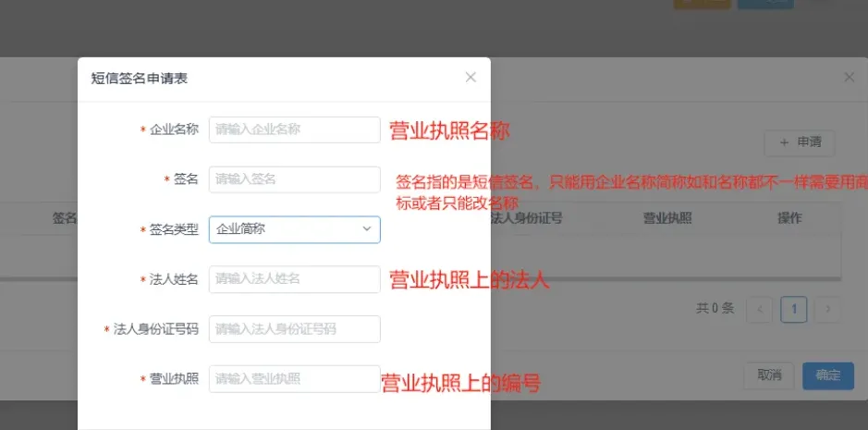Click the 签名 table column header

63,219
